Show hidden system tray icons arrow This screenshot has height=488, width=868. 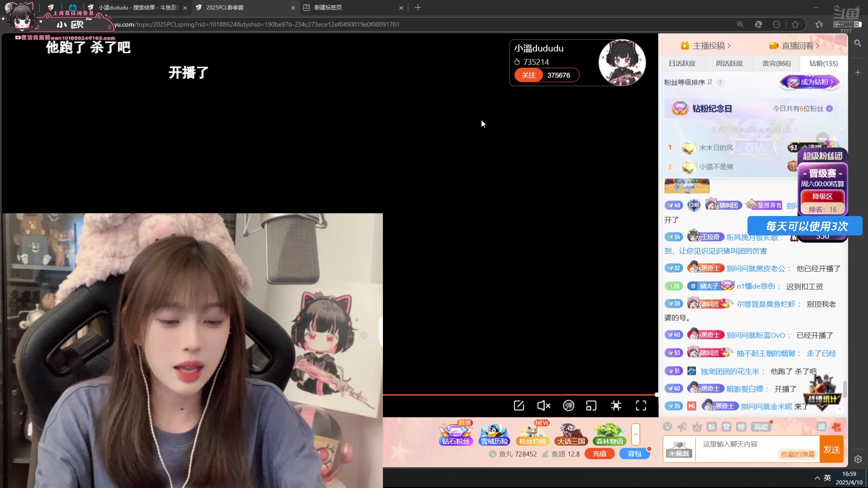pyautogui.click(x=817, y=478)
